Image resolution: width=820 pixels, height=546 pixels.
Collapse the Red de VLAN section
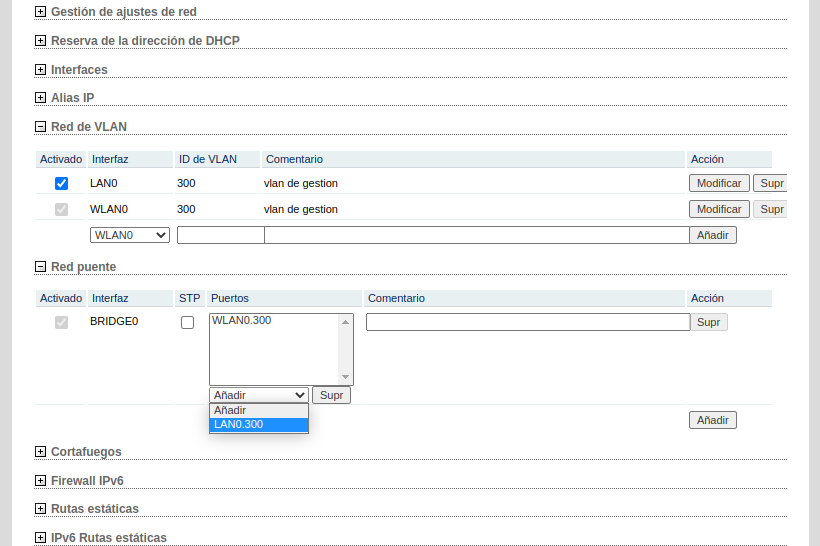(40, 127)
